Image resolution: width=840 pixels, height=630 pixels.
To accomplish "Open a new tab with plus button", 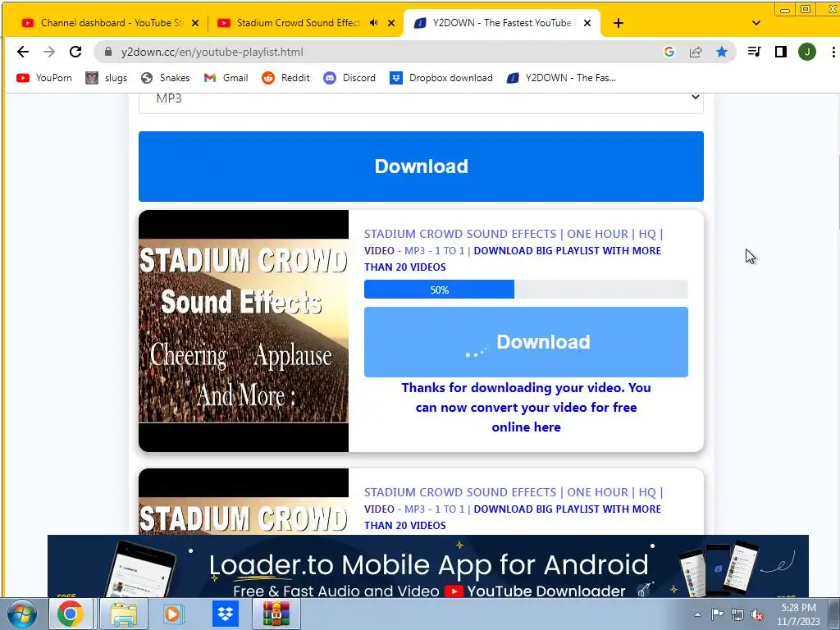I will point(619,23).
